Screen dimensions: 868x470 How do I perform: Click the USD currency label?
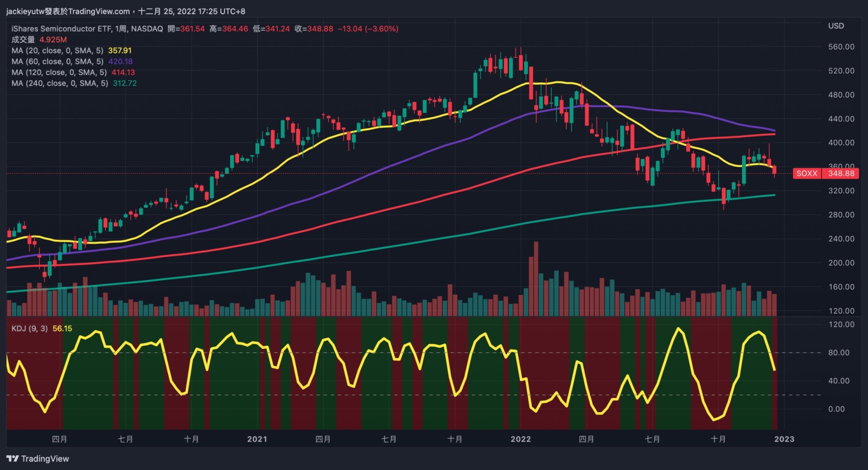[x=836, y=26]
